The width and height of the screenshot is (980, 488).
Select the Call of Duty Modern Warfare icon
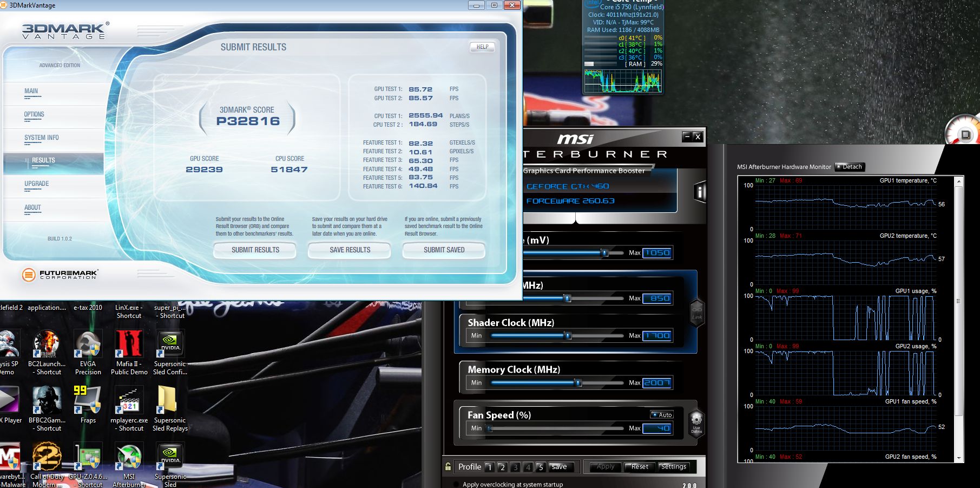(x=47, y=465)
